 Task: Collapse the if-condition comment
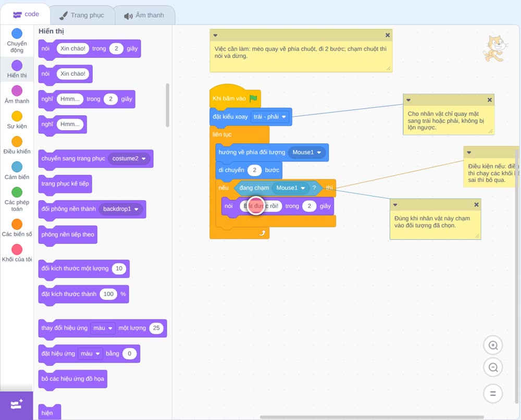pos(469,153)
